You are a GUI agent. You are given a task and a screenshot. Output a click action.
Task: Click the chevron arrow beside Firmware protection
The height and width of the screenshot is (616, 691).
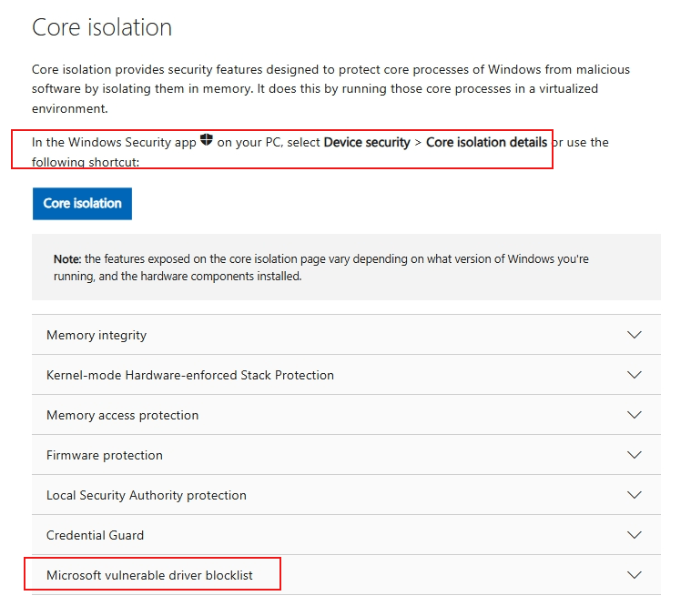coord(635,455)
